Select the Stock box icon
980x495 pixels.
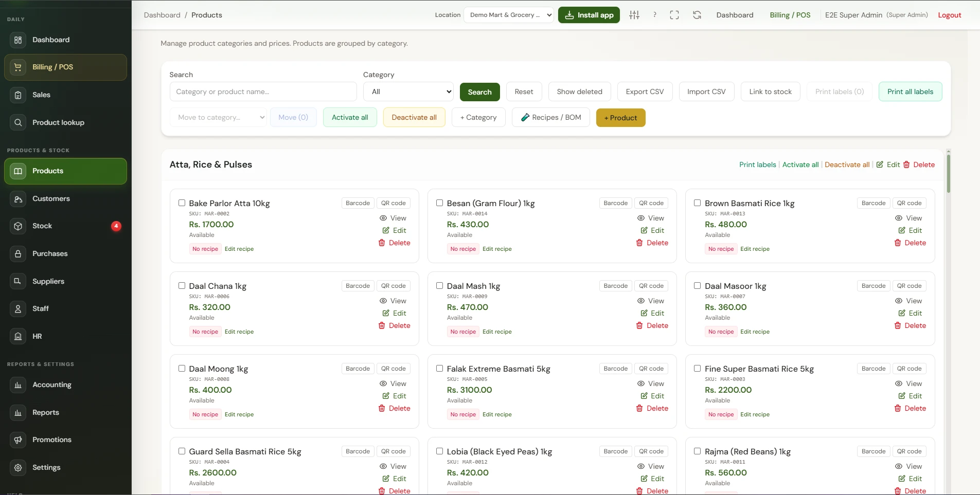[x=18, y=226]
